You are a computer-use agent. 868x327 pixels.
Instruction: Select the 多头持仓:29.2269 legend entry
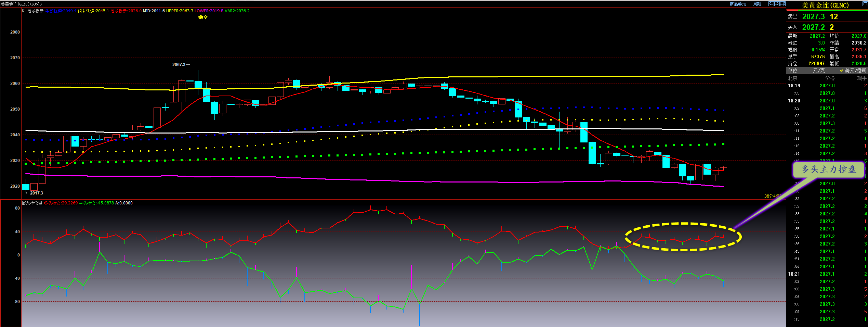pyautogui.click(x=61, y=203)
